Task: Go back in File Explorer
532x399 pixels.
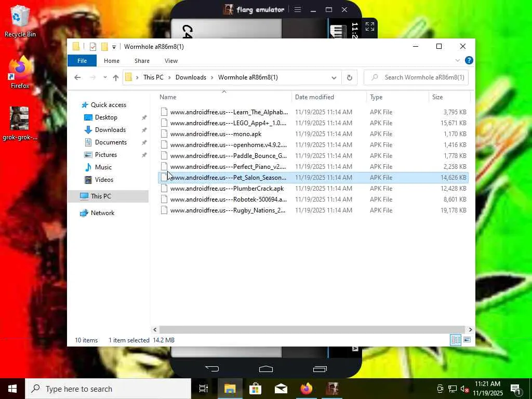Action: 77,77
